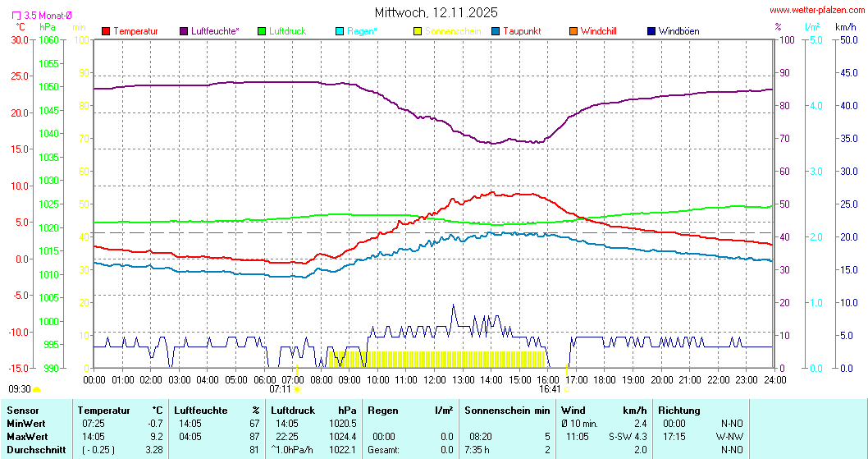Click the purple Luftfeuchte legend square
Screen dimensions: 868x459
[x=184, y=31]
